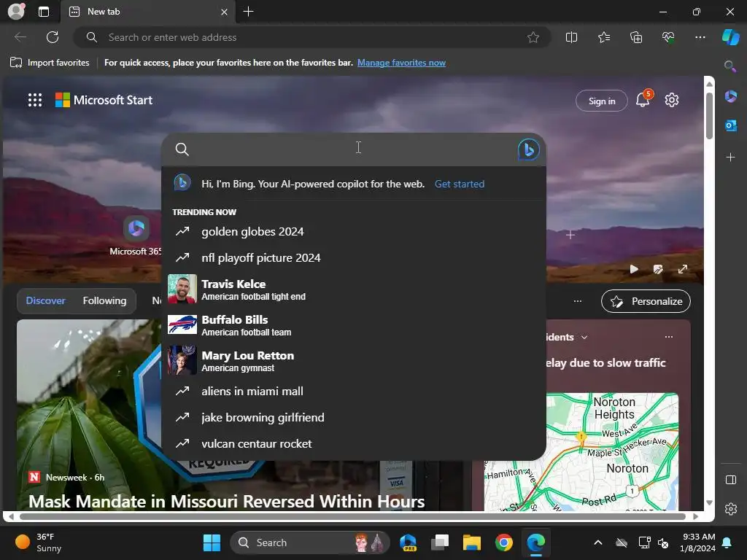
Task: Select Buffalo Bills suggestion
Action: [354, 324]
